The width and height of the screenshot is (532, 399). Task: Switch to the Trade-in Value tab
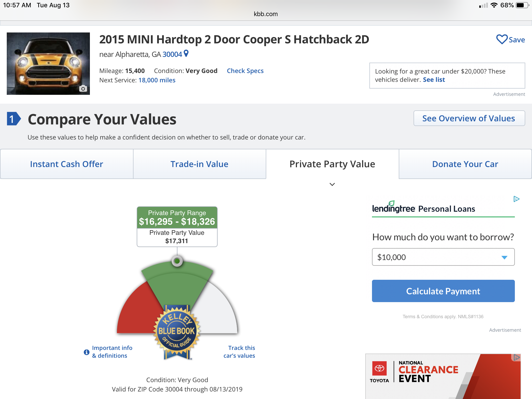(199, 164)
